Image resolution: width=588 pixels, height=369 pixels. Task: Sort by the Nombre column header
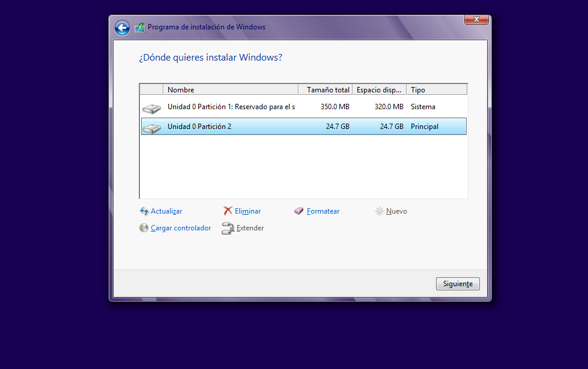tap(231, 90)
